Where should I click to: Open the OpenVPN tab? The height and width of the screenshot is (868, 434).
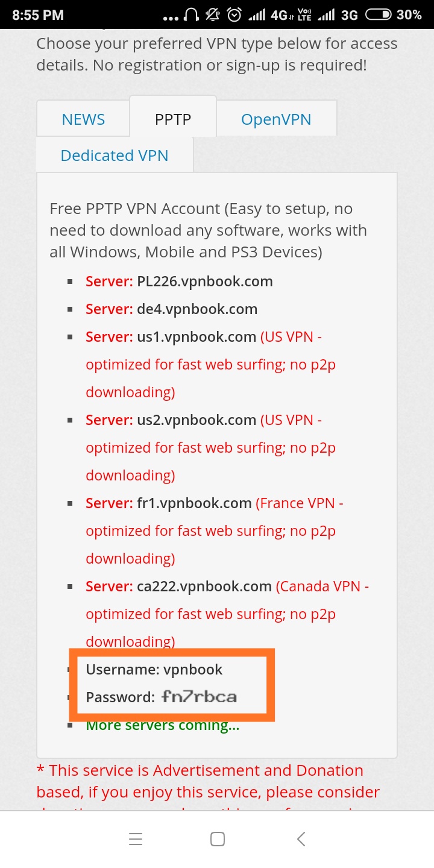(276, 119)
